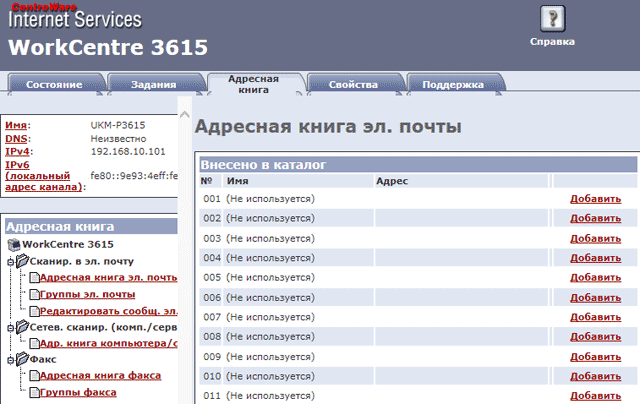Click page icon beside Группы эл. почты
640x404 pixels.
pyautogui.click(x=34, y=294)
